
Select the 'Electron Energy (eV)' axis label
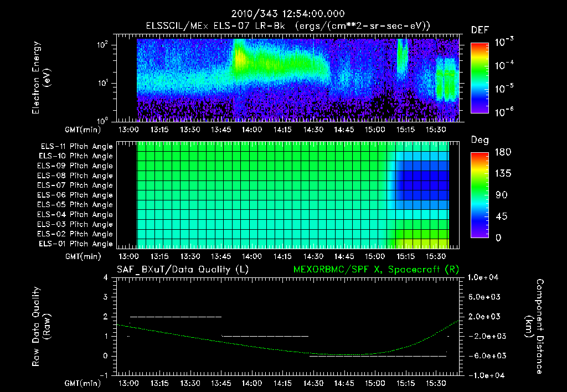click(41, 78)
